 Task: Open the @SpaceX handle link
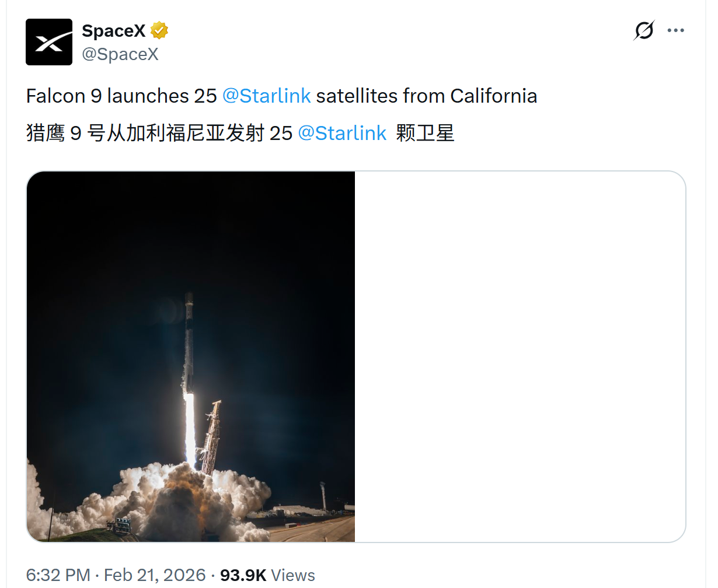point(120,54)
